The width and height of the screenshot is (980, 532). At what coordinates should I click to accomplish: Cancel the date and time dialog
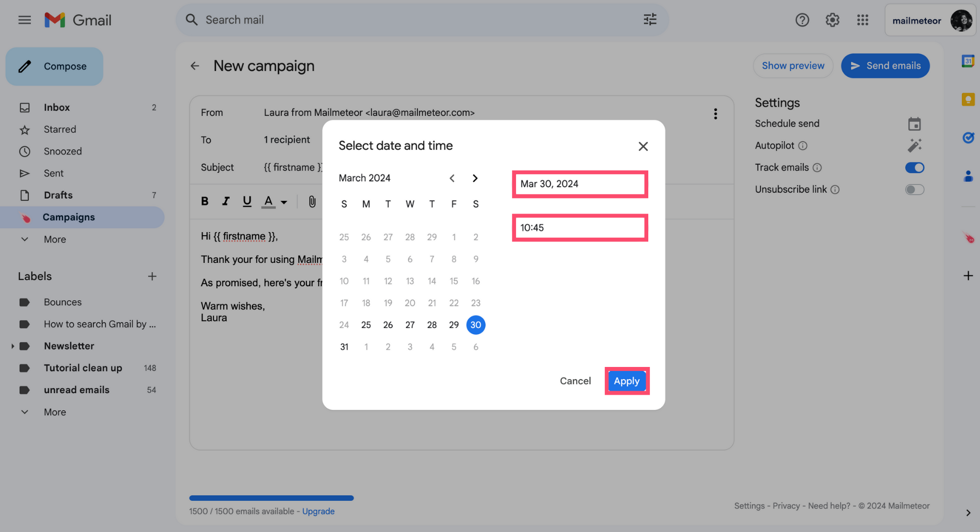click(575, 381)
